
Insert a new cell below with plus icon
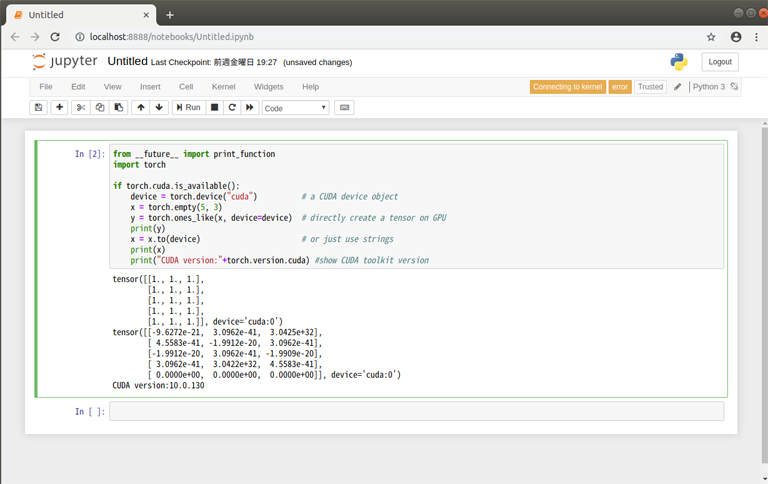tap(60, 107)
